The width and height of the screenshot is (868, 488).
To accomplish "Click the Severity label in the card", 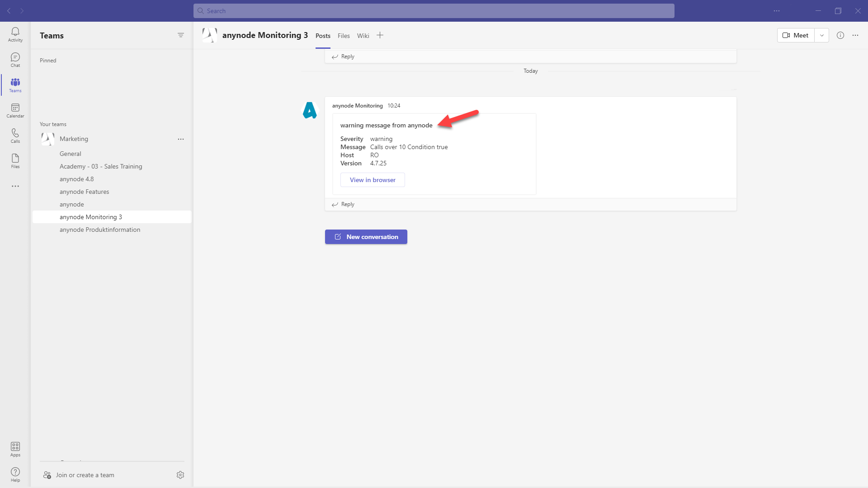I will tap(352, 139).
